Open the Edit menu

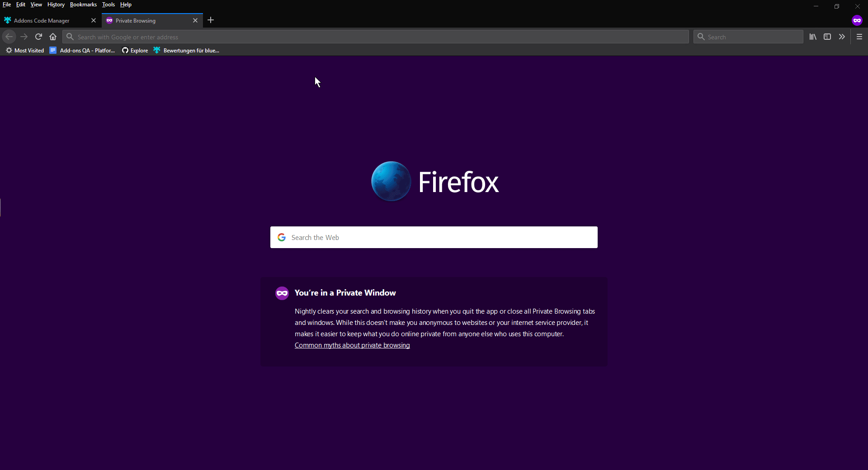(21, 5)
